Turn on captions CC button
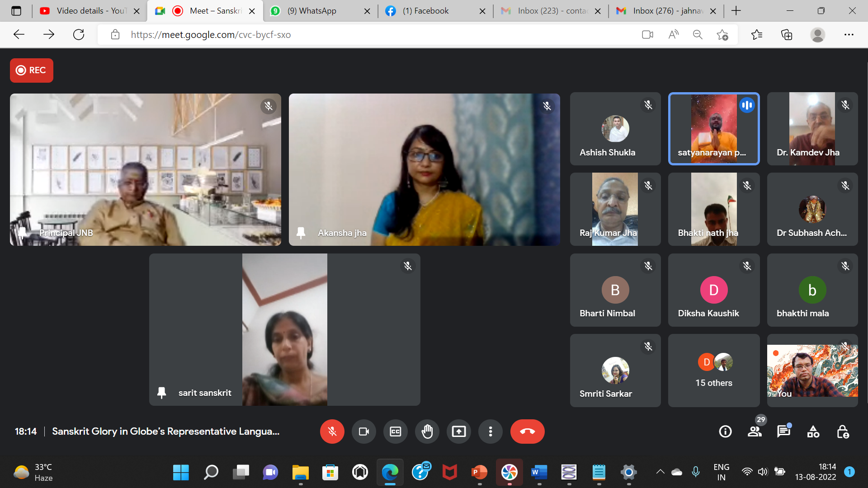 pyautogui.click(x=395, y=432)
